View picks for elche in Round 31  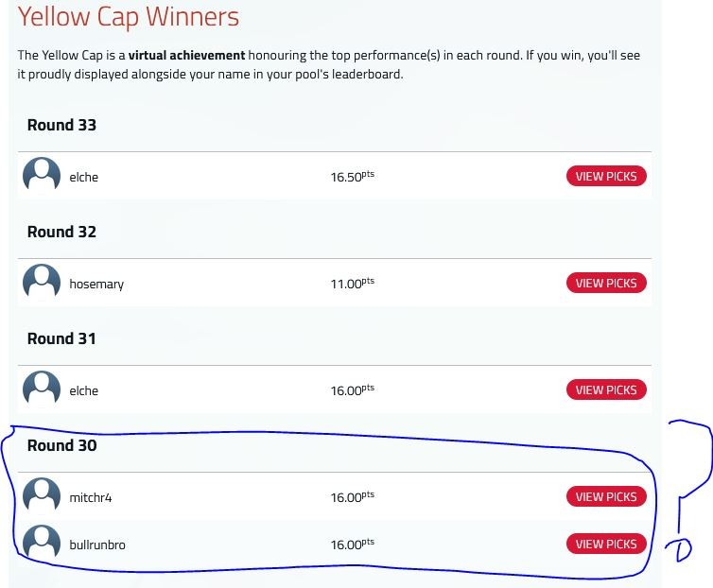pyautogui.click(x=606, y=389)
